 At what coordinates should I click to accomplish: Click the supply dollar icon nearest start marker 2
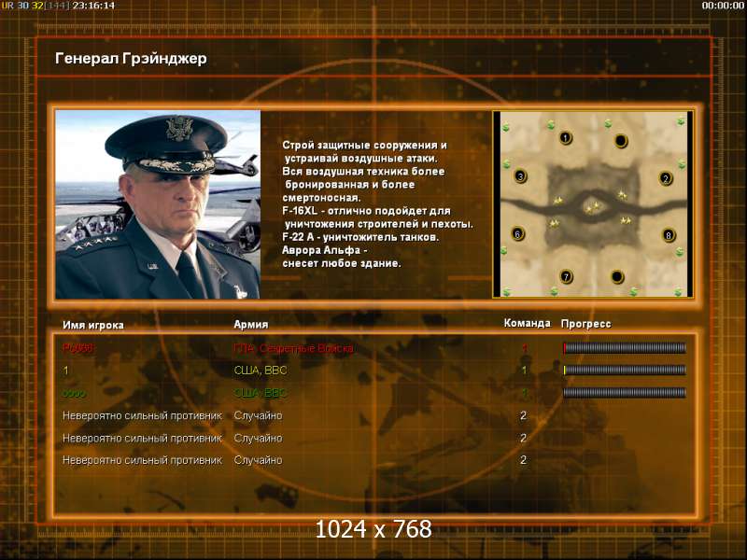tap(682, 164)
